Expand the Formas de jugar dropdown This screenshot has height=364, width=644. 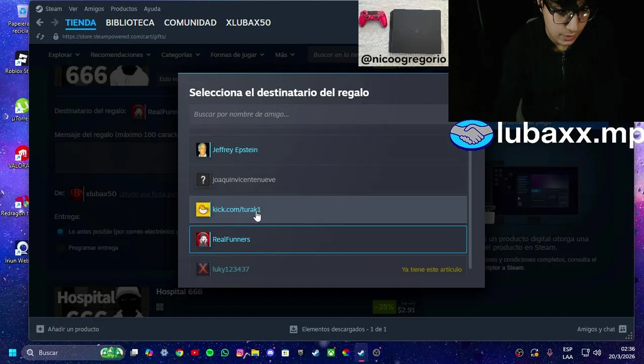[x=237, y=55]
